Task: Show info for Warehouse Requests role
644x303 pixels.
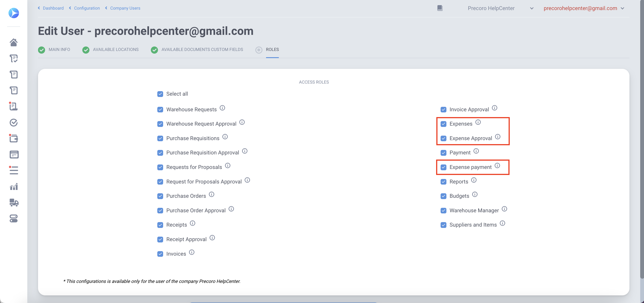Action: (x=222, y=108)
